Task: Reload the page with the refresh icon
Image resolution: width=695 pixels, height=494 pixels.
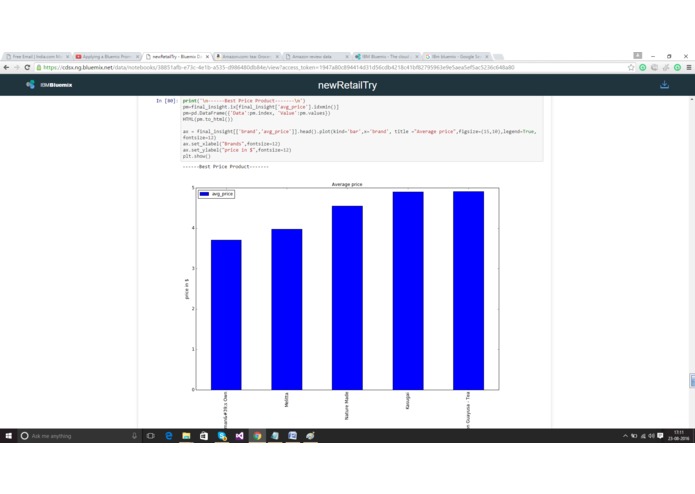Action: pos(27,67)
